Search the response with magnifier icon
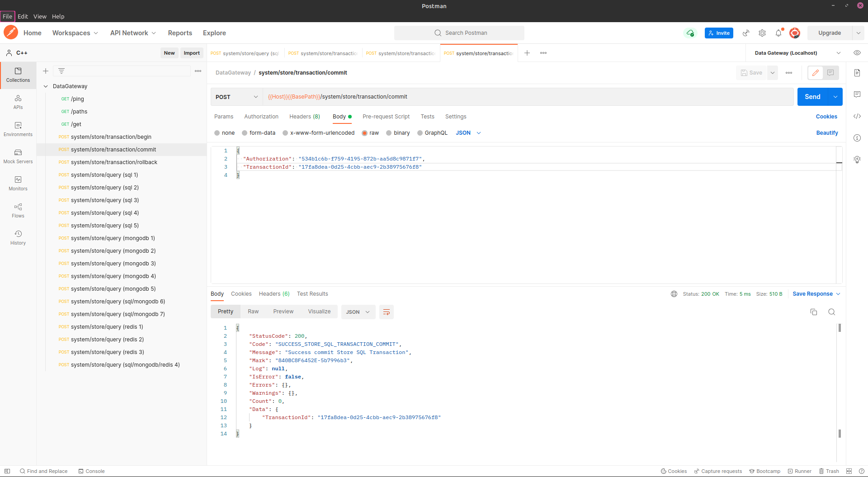 [831, 312]
